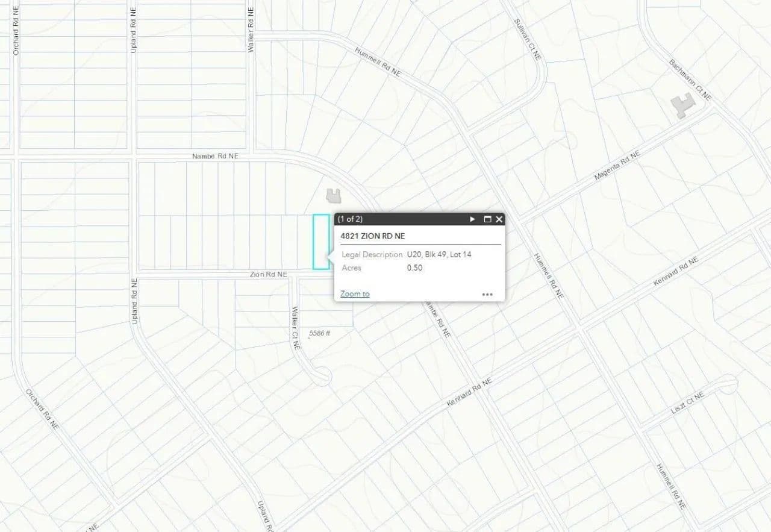
Task: Click the Liszt Ct NE street label
Action: pyautogui.click(x=688, y=403)
